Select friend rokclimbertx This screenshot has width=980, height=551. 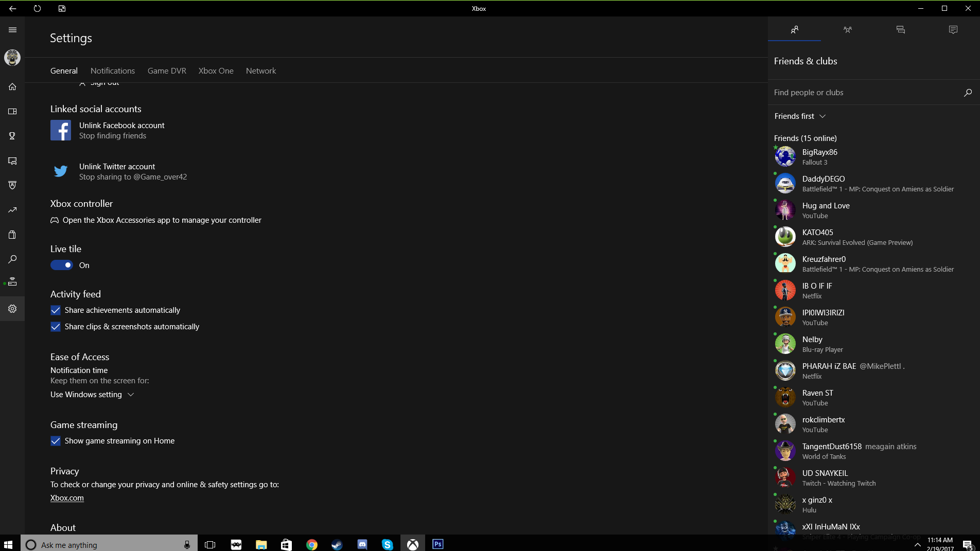coord(874,424)
